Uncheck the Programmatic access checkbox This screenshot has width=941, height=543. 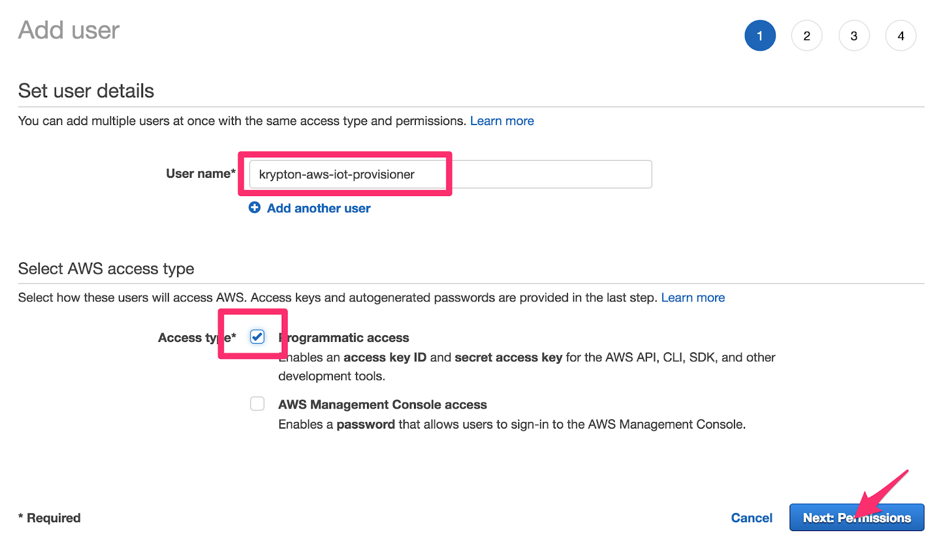point(257,337)
